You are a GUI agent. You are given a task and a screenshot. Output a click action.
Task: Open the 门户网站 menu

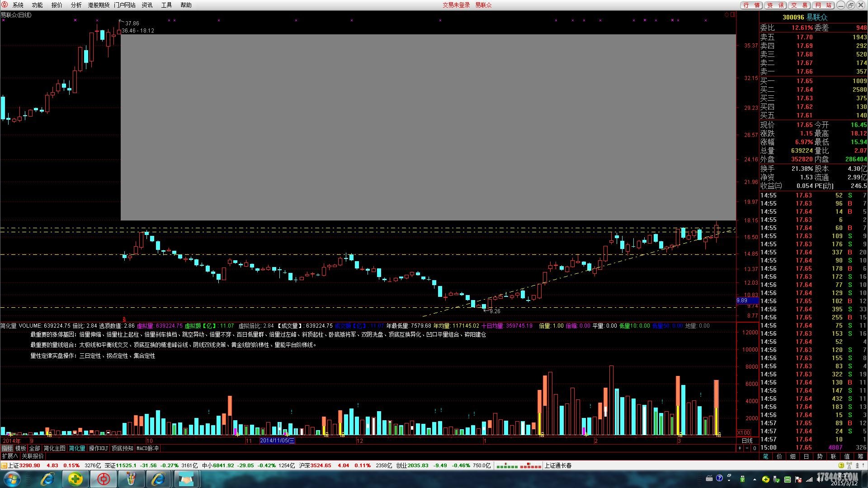125,5
